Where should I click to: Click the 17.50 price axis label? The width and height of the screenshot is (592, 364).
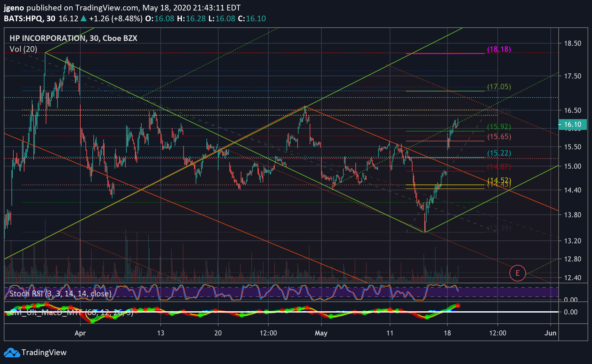[x=573, y=76]
